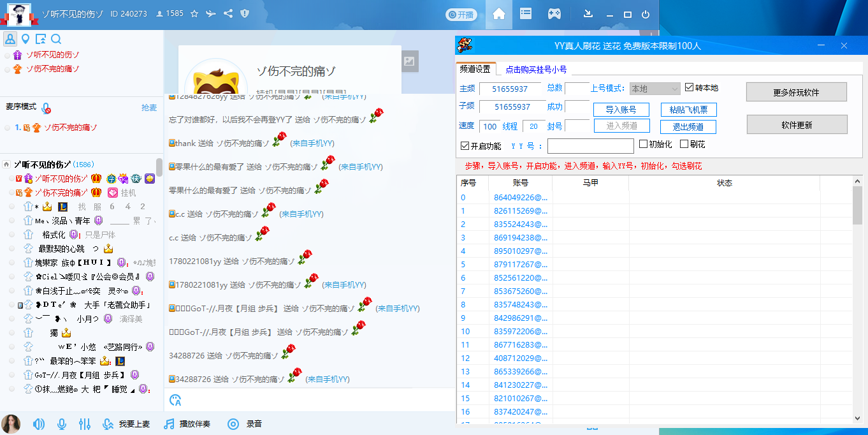Viewport: 868px width, 435px height.
Task: Click the 退出频道 button
Action: coord(688,126)
